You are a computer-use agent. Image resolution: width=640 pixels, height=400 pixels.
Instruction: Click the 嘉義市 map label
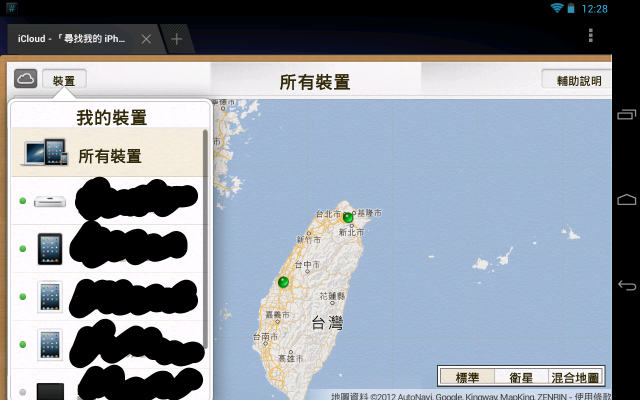[277, 315]
